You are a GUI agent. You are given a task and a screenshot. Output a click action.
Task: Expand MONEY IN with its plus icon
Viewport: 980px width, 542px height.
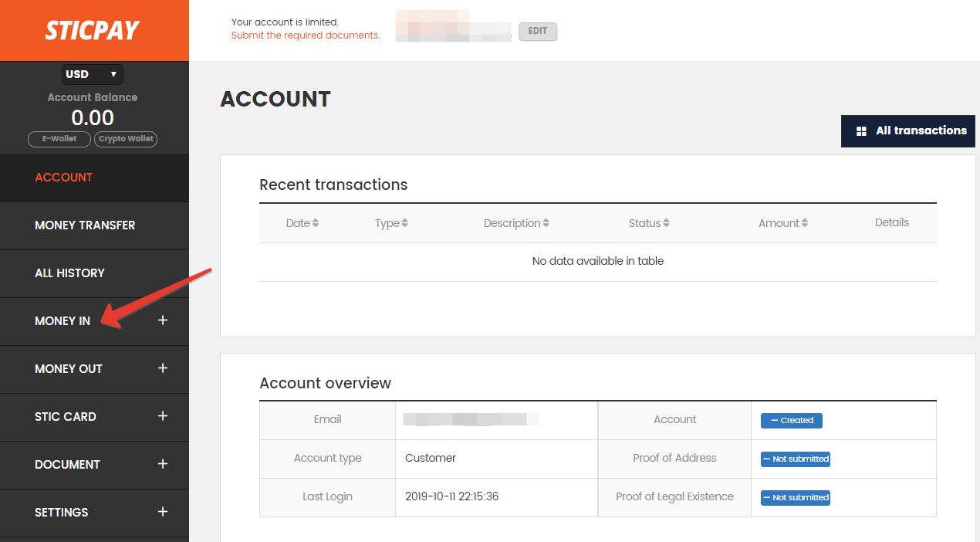point(163,320)
